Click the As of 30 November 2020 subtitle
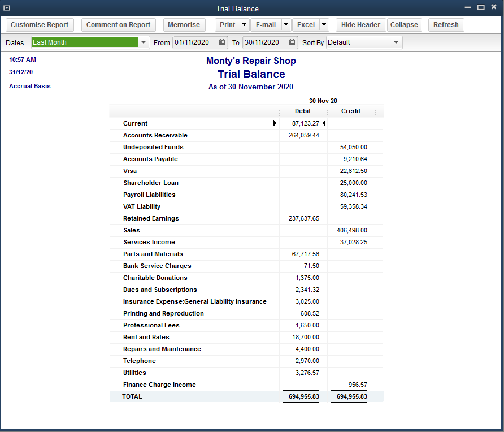The height and width of the screenshot is (432, 504). point(251,87)
